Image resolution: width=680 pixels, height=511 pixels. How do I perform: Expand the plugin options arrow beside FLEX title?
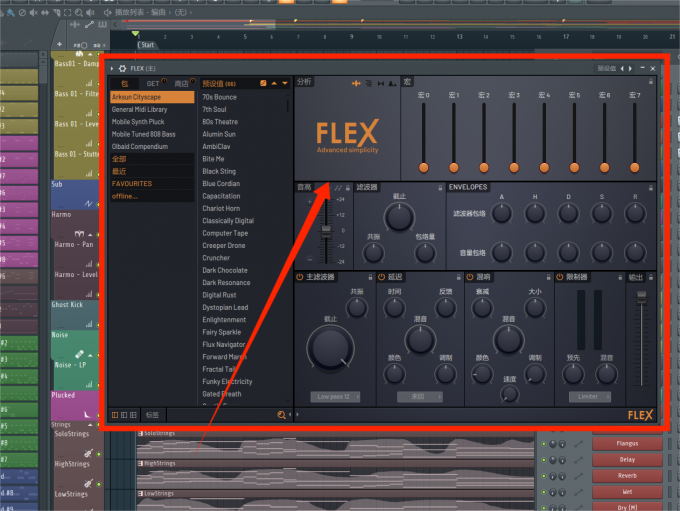point(113,69)
